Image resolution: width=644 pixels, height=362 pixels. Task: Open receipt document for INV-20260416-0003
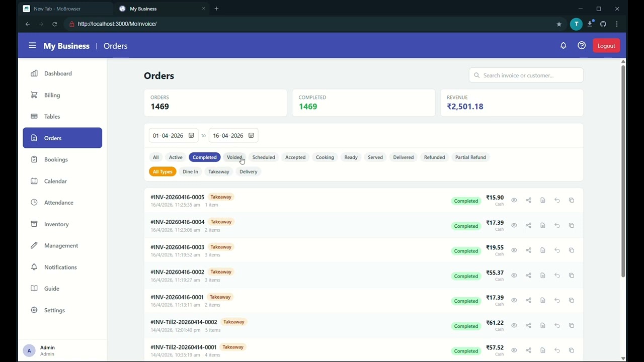pyautogui.click(x=543, y=250)
